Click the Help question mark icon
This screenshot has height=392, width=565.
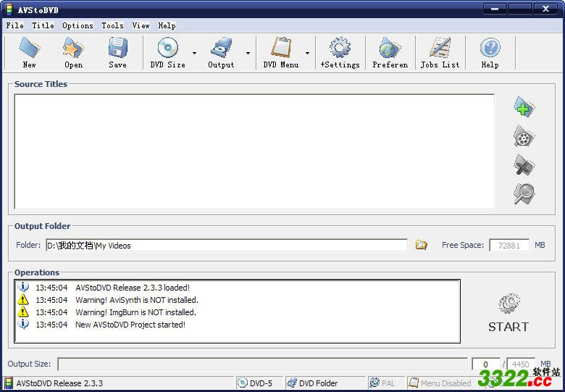(x=490, y=48)
